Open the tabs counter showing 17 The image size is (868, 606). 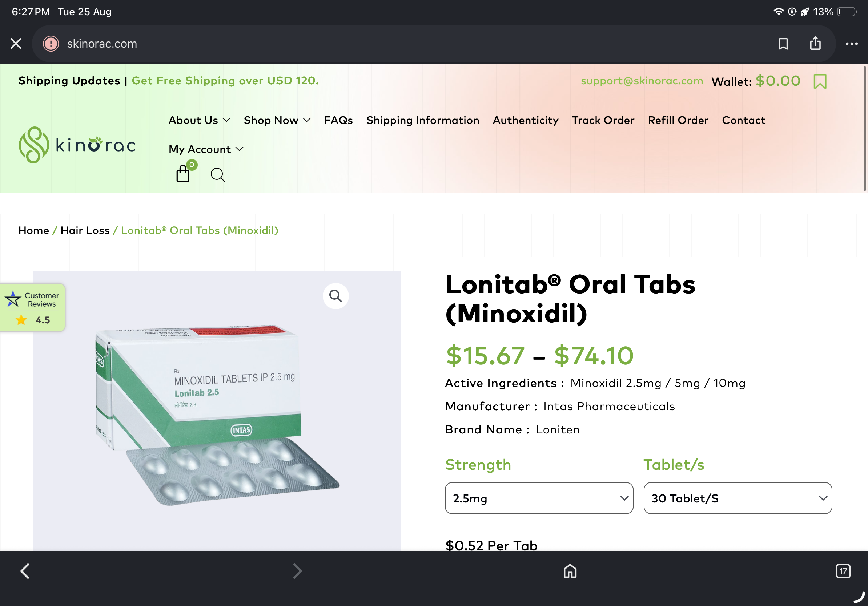843,571
